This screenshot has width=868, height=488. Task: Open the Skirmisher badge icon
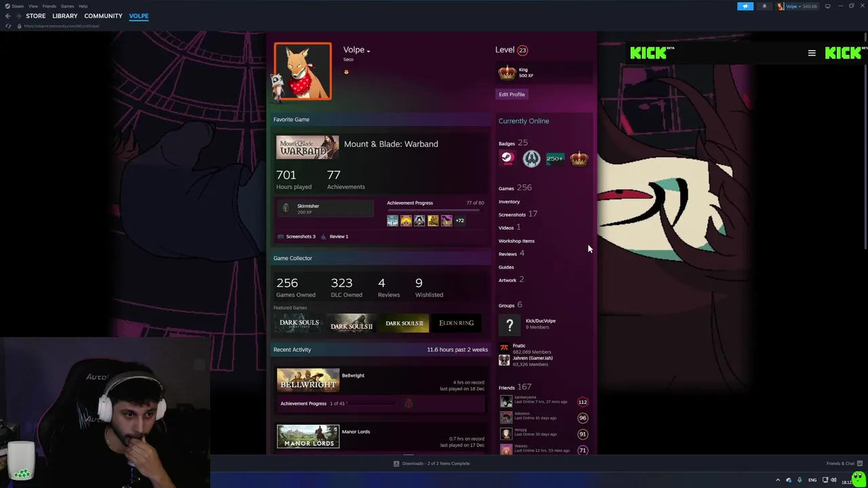[x=285, y=208]
